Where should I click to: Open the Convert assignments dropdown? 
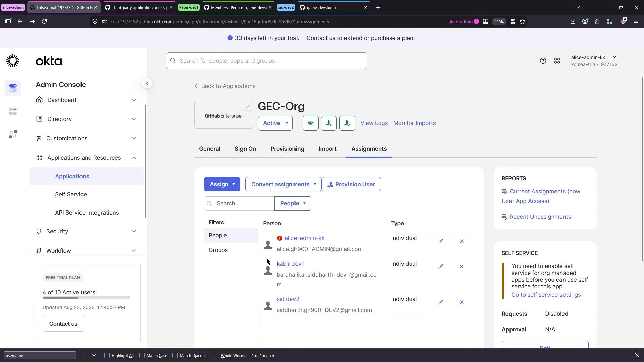point(283,184)
